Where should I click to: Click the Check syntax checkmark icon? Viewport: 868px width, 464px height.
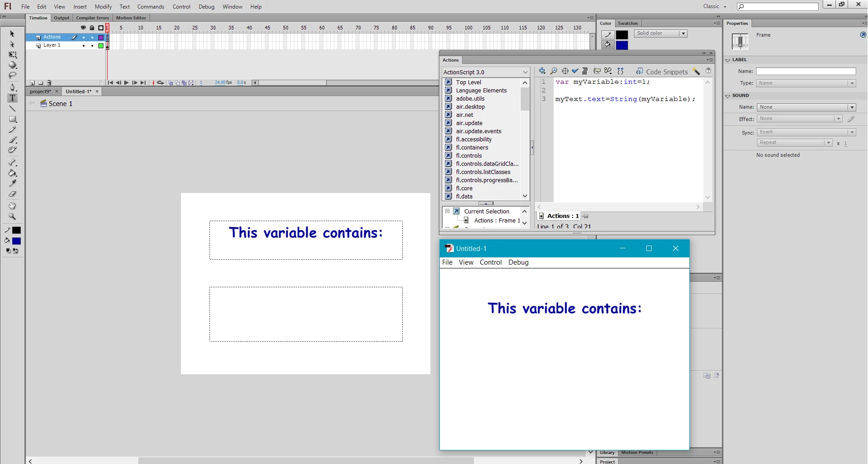pos(575,71)
